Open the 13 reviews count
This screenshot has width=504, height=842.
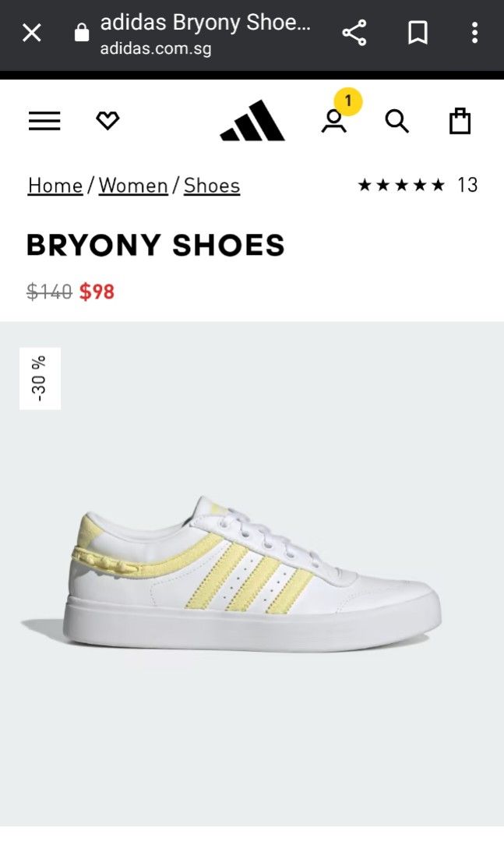(467, 186)
